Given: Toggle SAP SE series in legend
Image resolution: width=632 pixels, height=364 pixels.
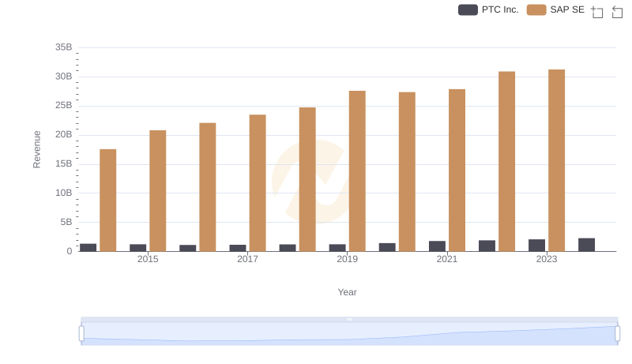Looking at the screenshot, I should pyautogui.click(x=556, y=9).
